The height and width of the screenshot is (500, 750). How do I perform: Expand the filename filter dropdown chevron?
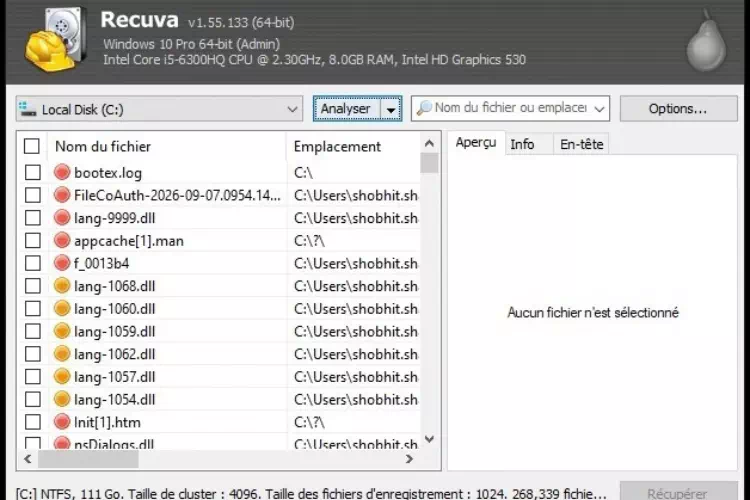click(599, 109)
